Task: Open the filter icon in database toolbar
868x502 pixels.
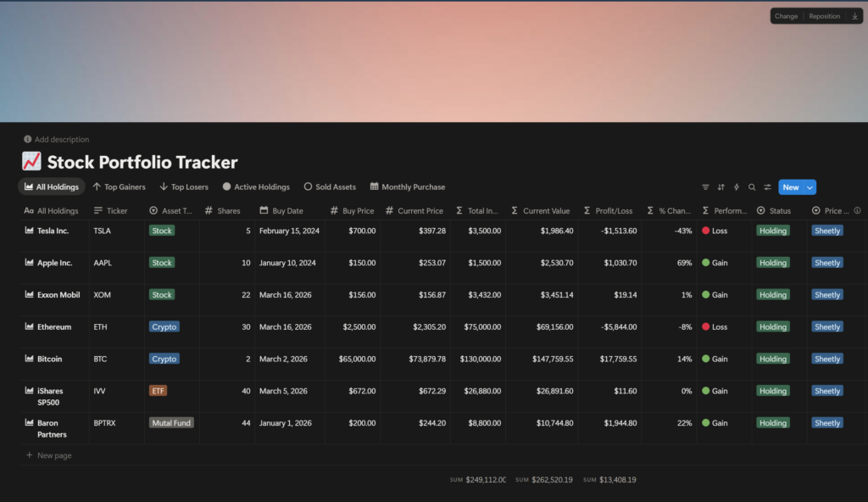Action: (705, 187)
